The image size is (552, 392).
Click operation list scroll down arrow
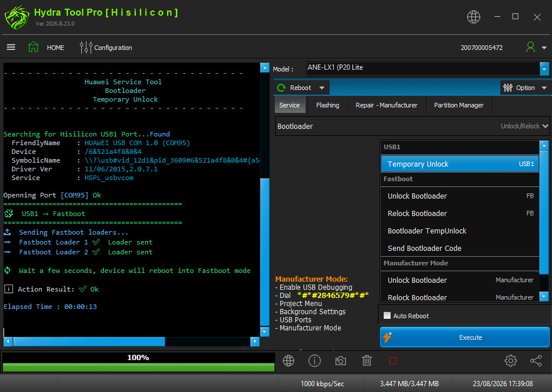click(x=544, y=297)
